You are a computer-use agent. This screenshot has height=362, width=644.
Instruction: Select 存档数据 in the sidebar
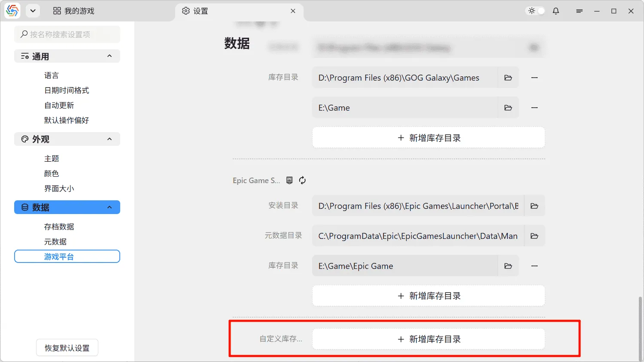[x=59, y=226]
